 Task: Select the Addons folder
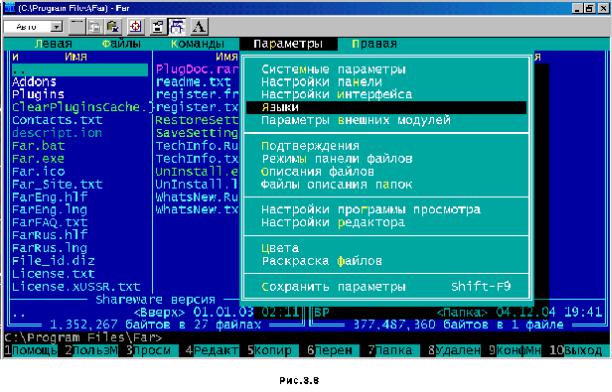coord(34,82)
